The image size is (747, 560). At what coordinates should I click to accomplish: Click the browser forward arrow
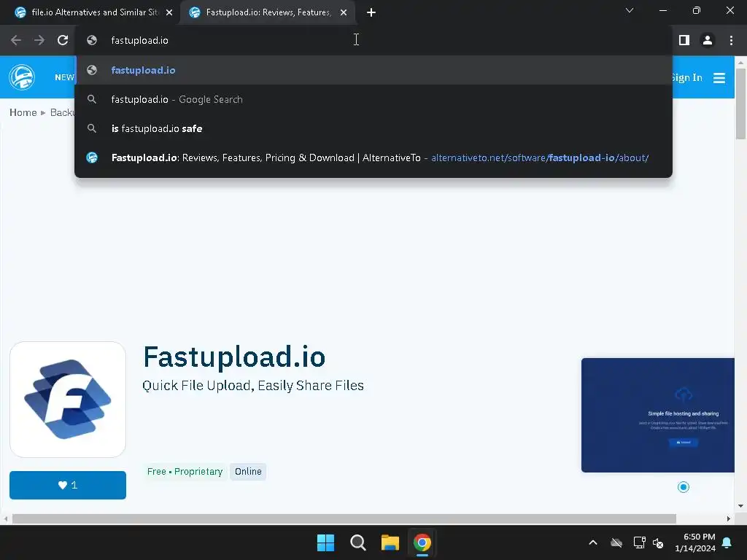coord(39,41)
